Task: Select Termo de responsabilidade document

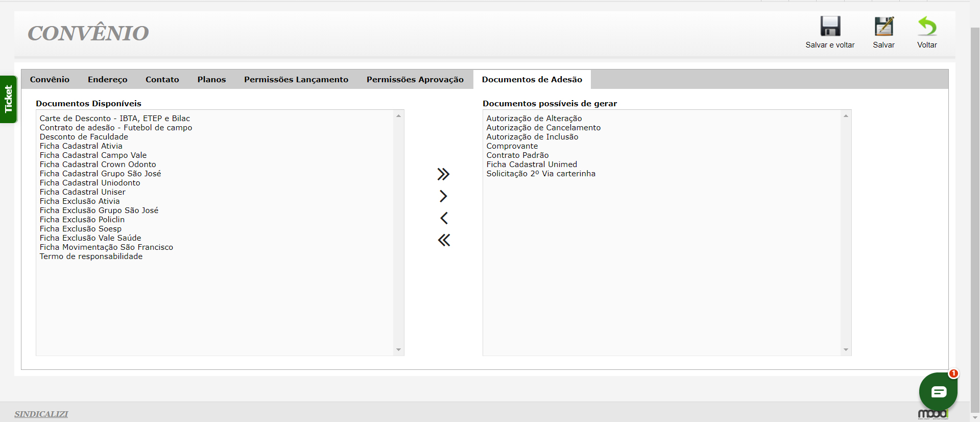Action: [x=91, y=256]
